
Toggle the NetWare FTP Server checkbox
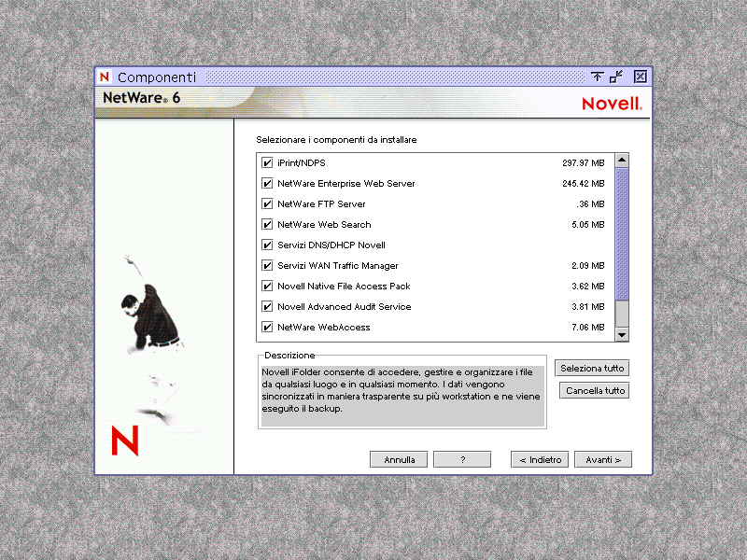click(267, 203)
